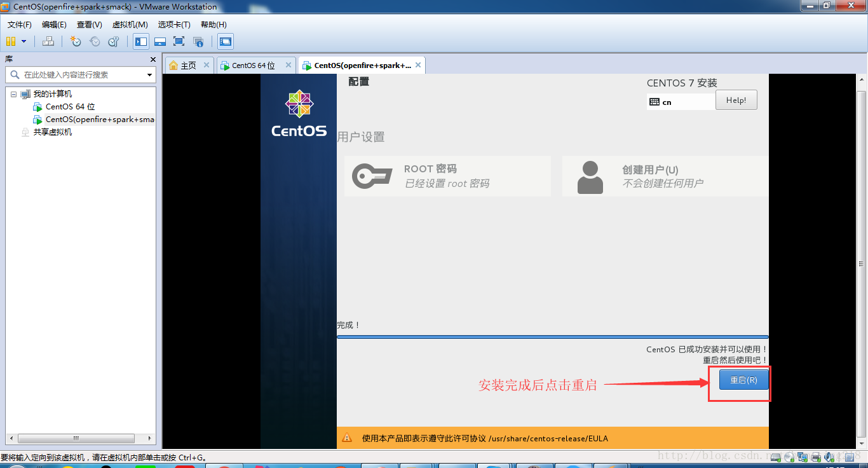868x468 pixels.
Task: Click the user silhouette icon
Action: (590, 177)
